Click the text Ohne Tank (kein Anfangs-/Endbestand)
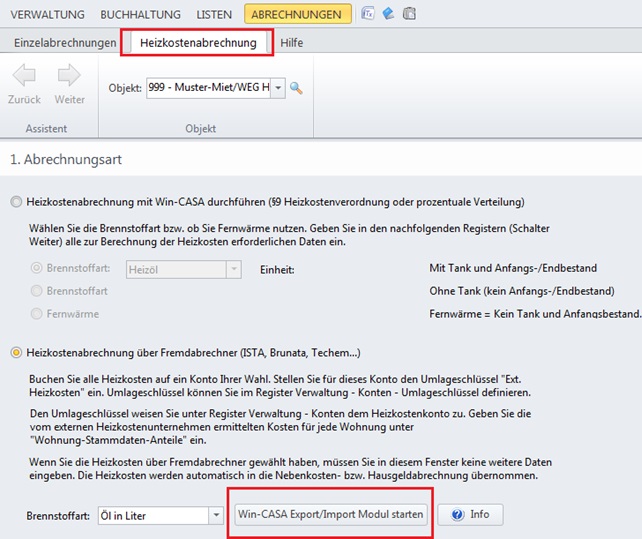 coord(522,291)
